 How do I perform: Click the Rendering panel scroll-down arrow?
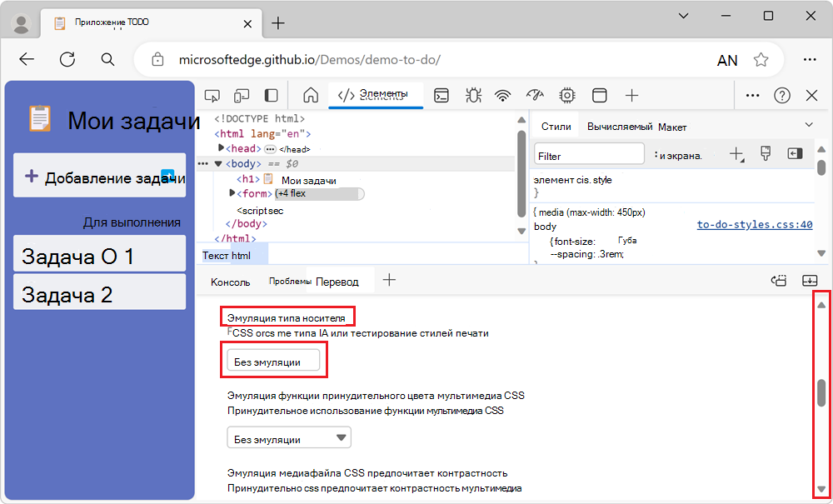[821, 489]
